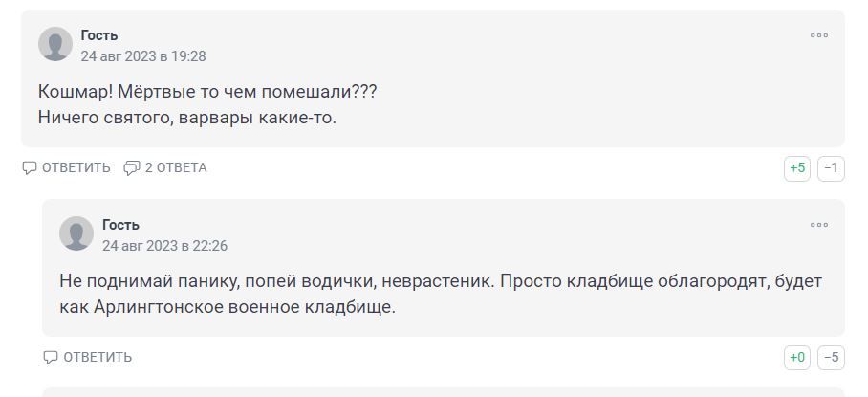The image size is (868, 397).
Task: Click the comment text starting with Кошмар
Action: (207, 93)
